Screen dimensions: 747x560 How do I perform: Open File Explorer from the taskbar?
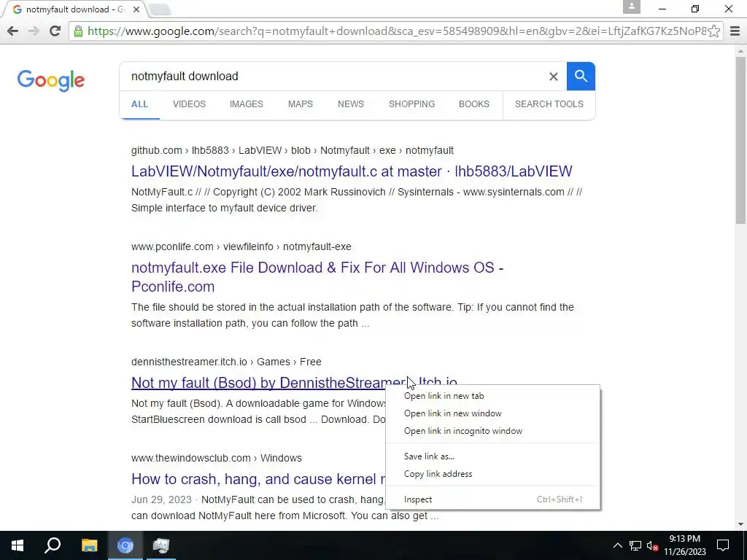click(x=89, y=545)
